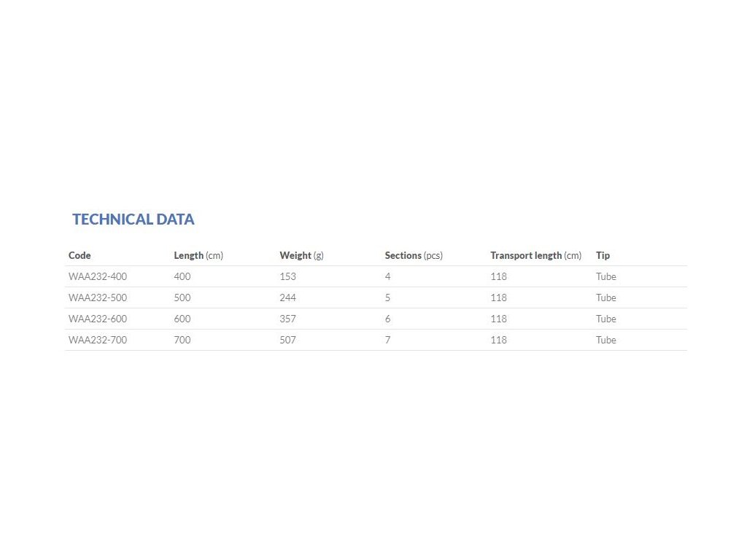
Task: Select product code WAA232-700
Action: pyautogui.click(x=98, y=340)
